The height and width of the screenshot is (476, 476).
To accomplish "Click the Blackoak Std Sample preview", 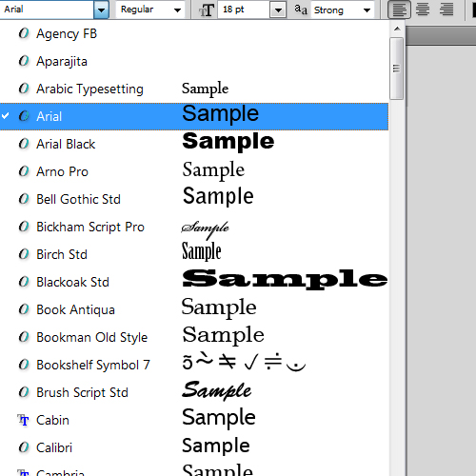I will tap(285, 279).
